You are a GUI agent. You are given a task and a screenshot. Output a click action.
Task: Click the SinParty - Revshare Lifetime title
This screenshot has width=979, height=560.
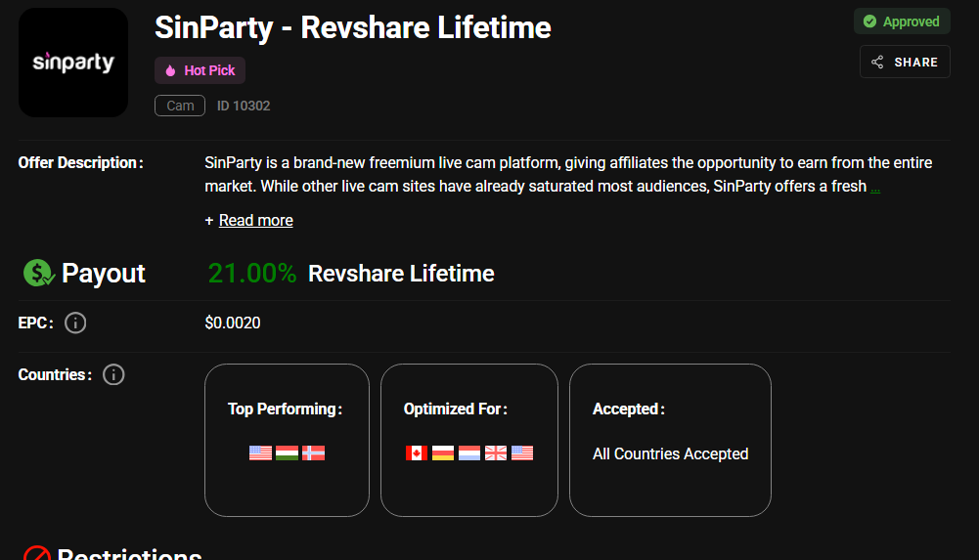pos(353,27)
